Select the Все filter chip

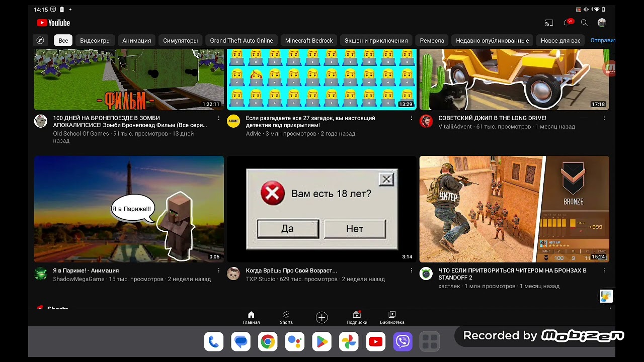coord(63,40)
